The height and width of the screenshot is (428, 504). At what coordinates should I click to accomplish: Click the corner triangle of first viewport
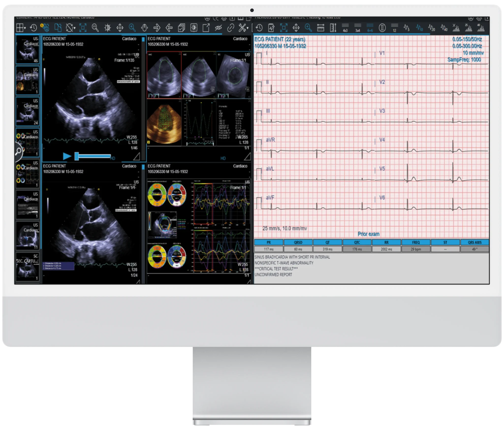click(137, 157)
